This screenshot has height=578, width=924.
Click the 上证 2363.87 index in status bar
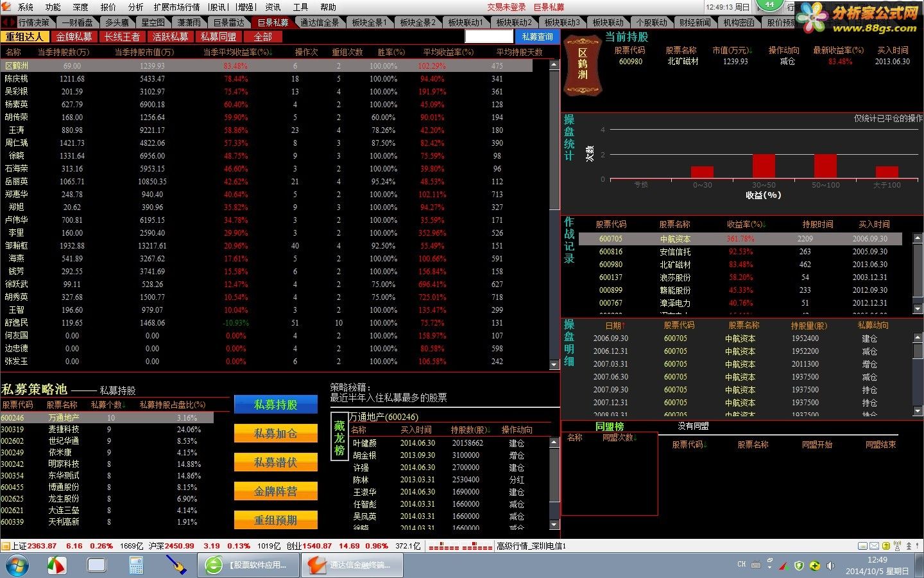pos(34,546)
